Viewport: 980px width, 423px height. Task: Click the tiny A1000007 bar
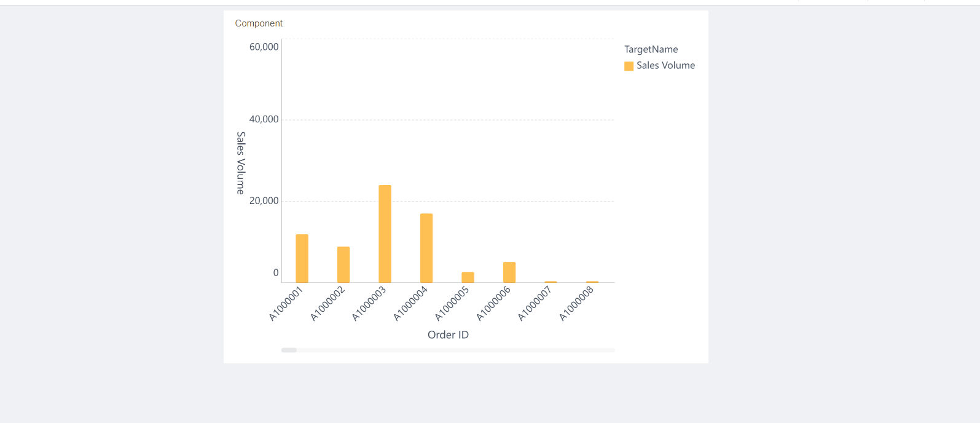point(551,282)
